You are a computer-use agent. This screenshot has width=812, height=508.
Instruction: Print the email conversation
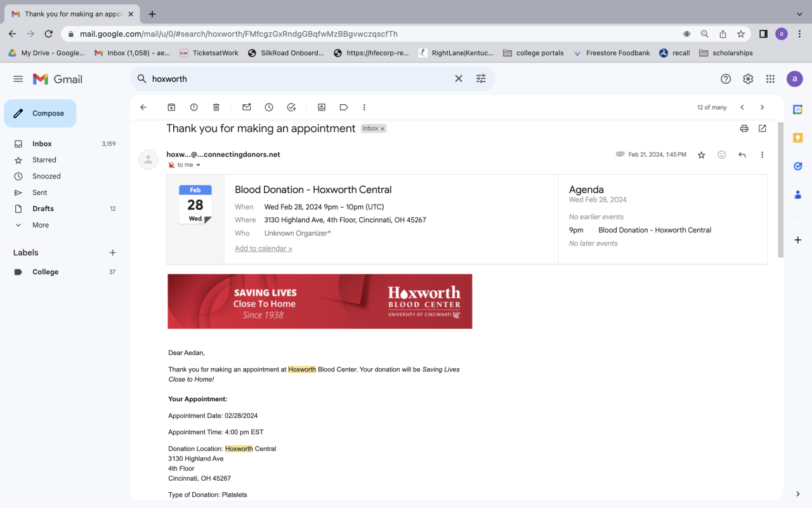(744, 128)
